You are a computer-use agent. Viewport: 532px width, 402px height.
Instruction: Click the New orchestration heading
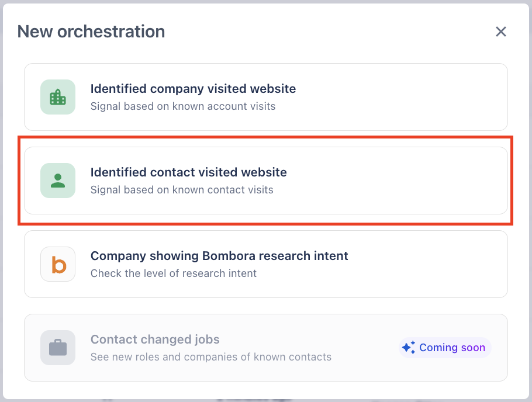coord(91,32)
